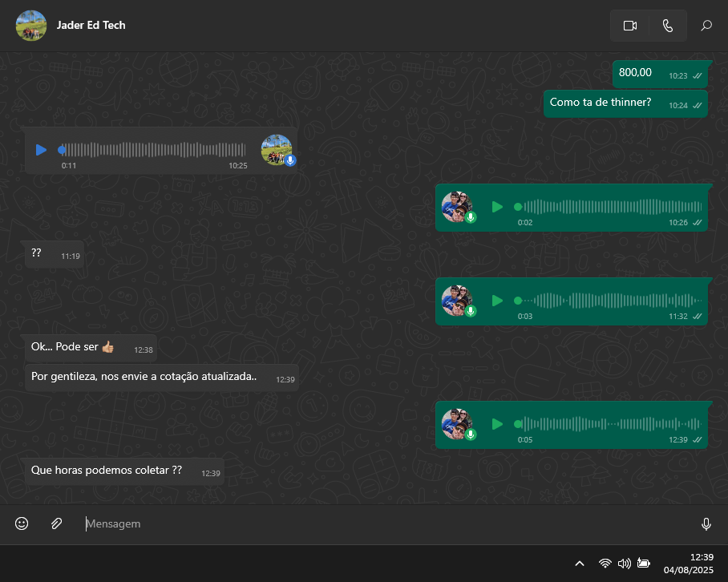This screenshot has height=582, width=728.
Task: Record a voice message with the microphone
Action: point(706,523)
